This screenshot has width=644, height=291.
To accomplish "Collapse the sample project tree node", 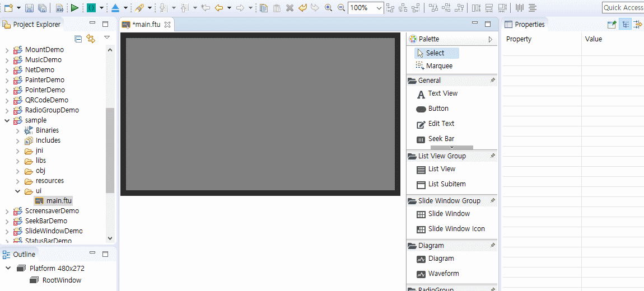I will pyautogui.click(x=7, y=120).
